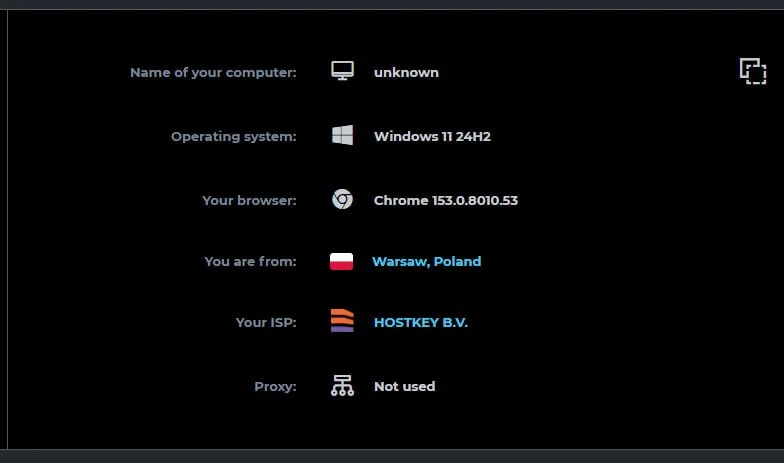Click the HOSTKEY ISP logo icon
The height and width of the screenshot is (463, 784).
(x=342, y=320)
